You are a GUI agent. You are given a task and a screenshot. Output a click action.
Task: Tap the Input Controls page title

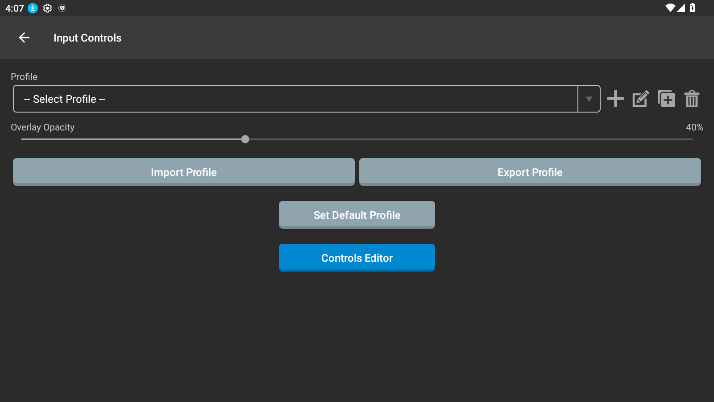coord(87,38)
